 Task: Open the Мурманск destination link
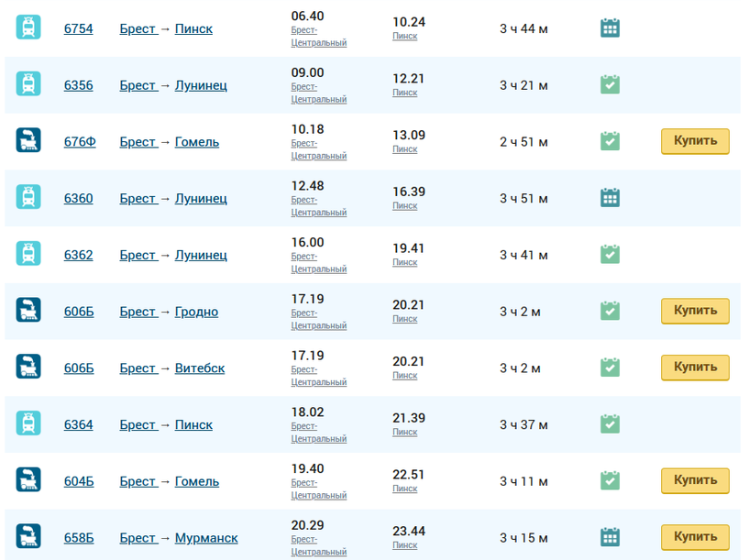point(206,538)
